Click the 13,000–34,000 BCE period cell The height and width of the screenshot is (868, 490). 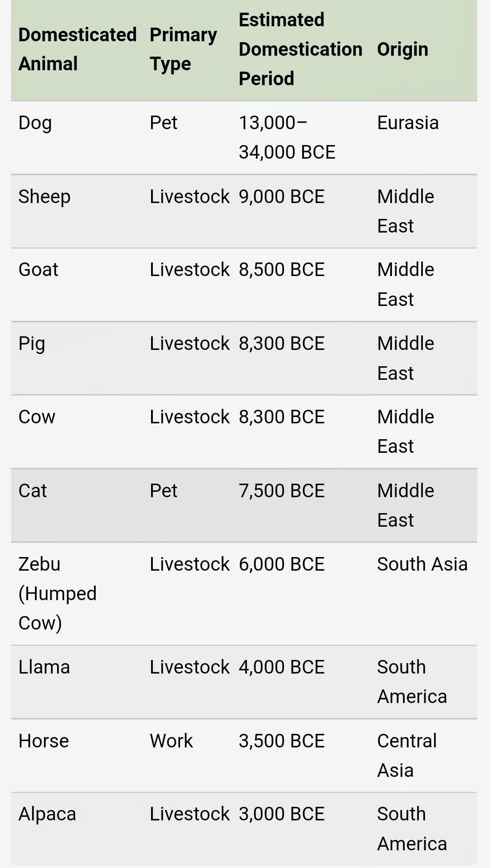287,137
